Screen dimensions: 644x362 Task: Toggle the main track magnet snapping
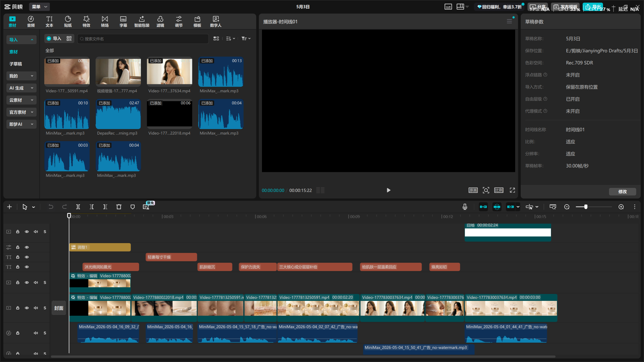[x=483, y=207]
